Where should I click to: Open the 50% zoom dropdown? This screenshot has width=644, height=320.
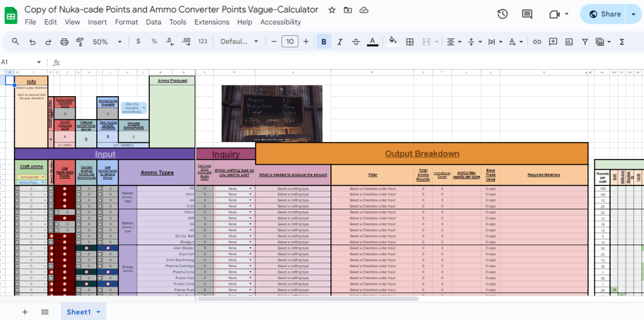click(x=108, y=42)
